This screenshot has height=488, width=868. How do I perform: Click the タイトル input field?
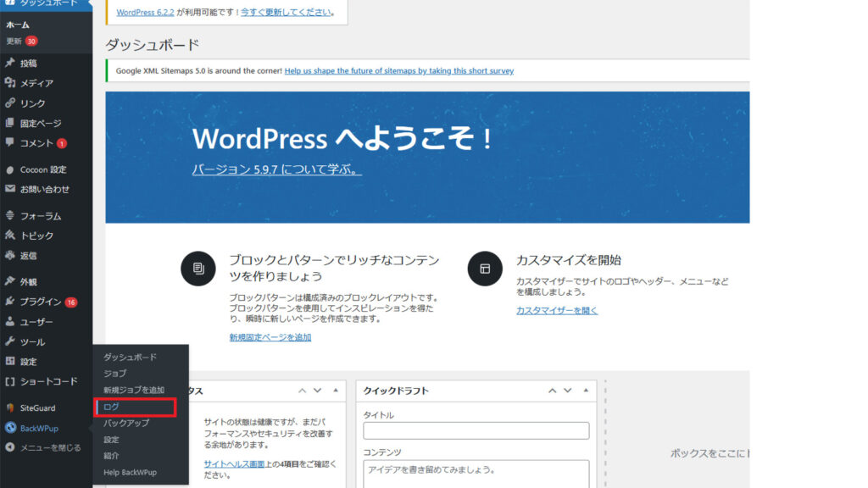point(476,430)
